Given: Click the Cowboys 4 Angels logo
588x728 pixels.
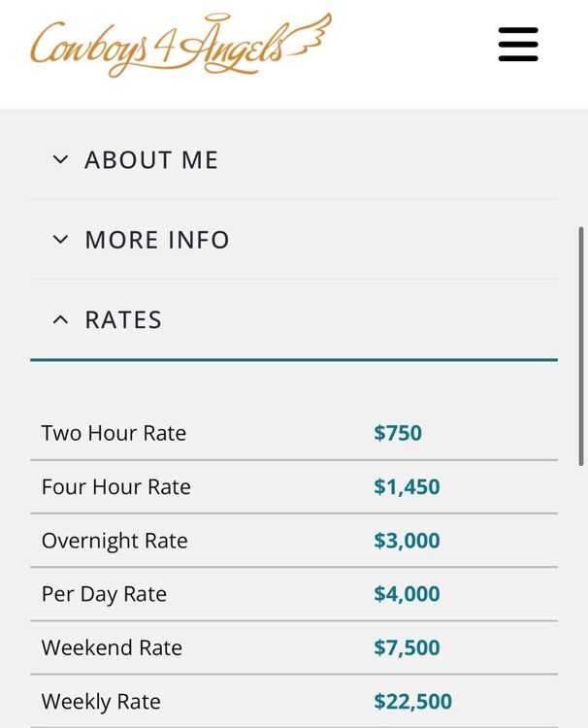Looking at the screenshot, I should coord(181,45).
